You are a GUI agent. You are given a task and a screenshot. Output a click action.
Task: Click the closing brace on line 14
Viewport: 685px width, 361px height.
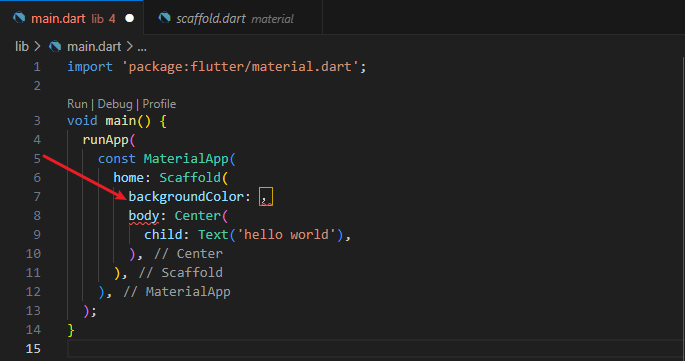(x=71, y=330)
